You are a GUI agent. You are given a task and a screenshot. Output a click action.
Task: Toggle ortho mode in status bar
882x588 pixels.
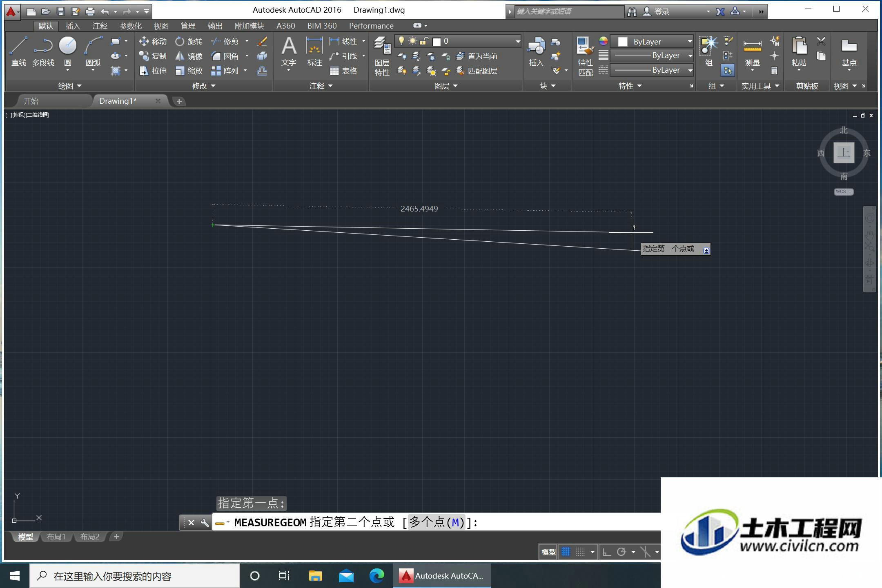[607, 552]
